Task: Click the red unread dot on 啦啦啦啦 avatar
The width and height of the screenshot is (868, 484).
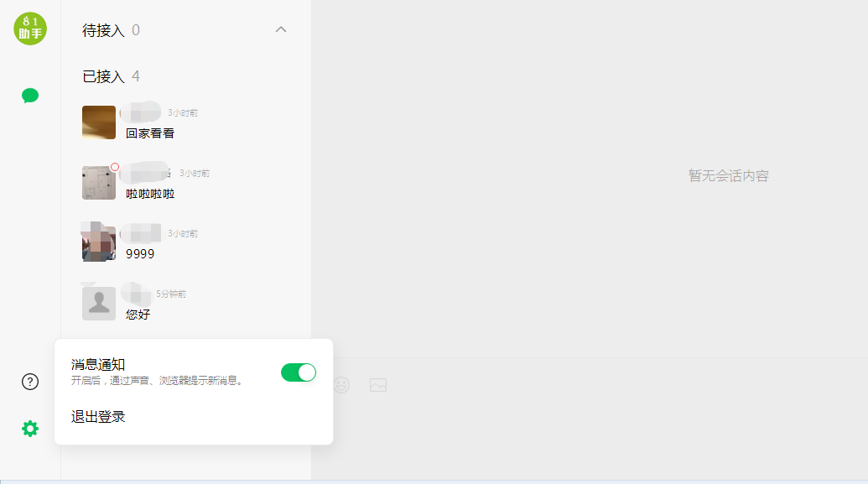Action: [x=115, y=167]
